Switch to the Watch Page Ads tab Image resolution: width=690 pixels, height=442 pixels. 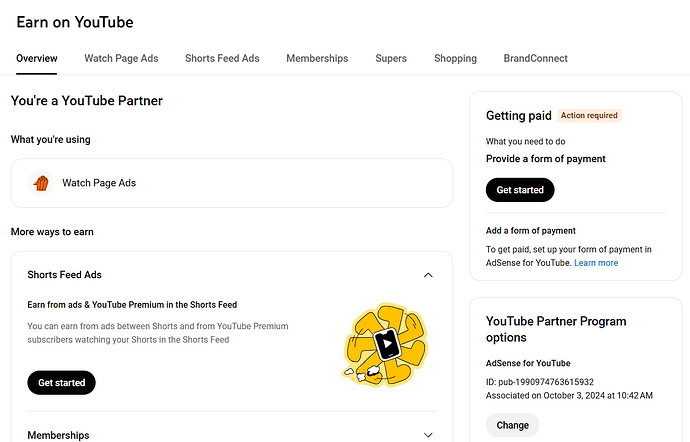coord(121,59)
